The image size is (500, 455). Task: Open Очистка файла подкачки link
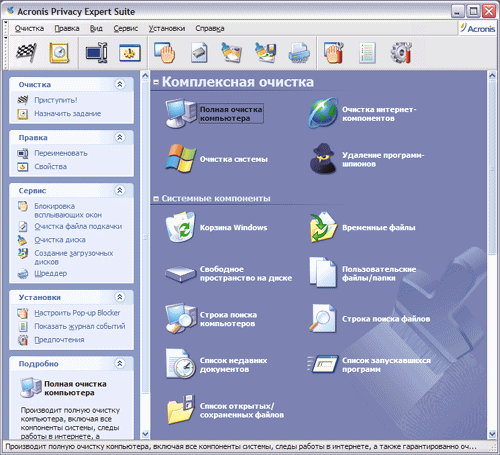[x=78, y=226]
